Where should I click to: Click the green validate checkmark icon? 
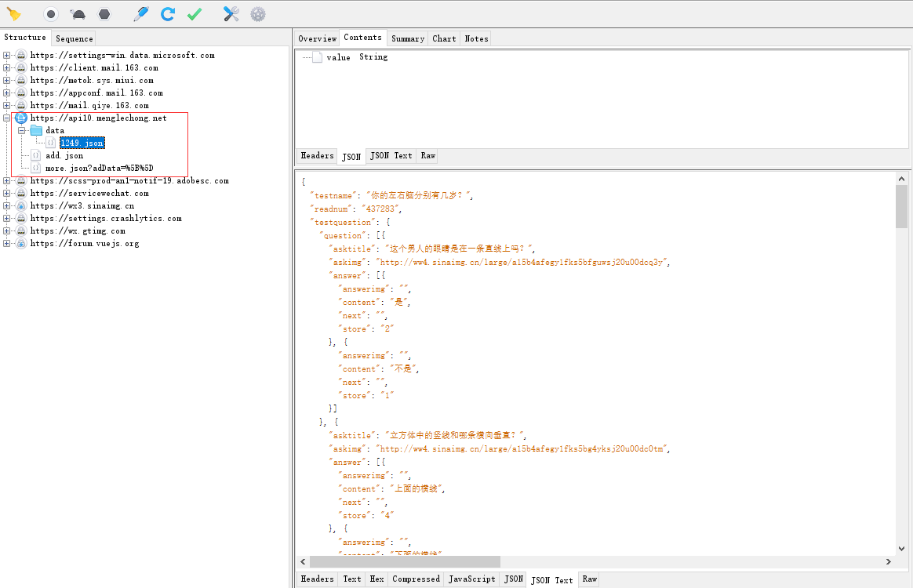point(195,14)
